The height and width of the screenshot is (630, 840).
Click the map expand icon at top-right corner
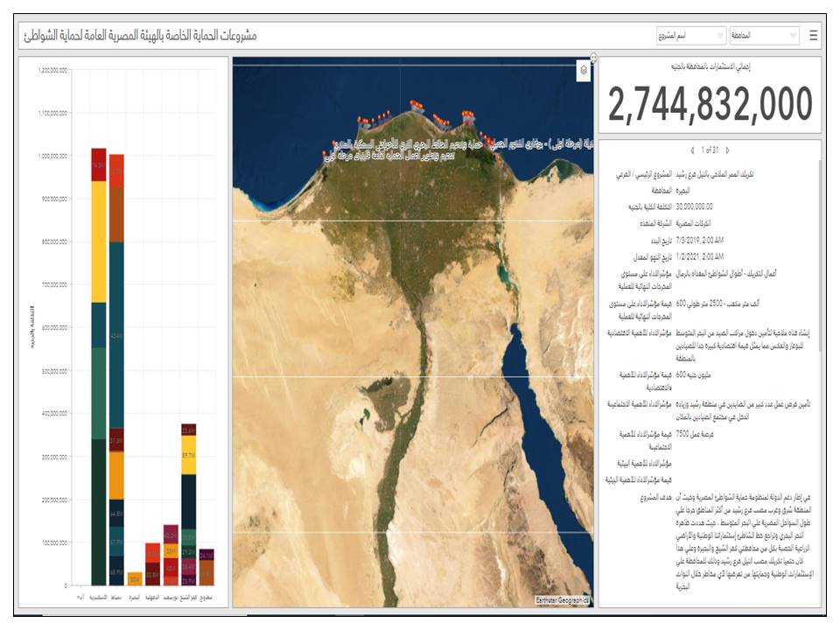tap(593, 59)
